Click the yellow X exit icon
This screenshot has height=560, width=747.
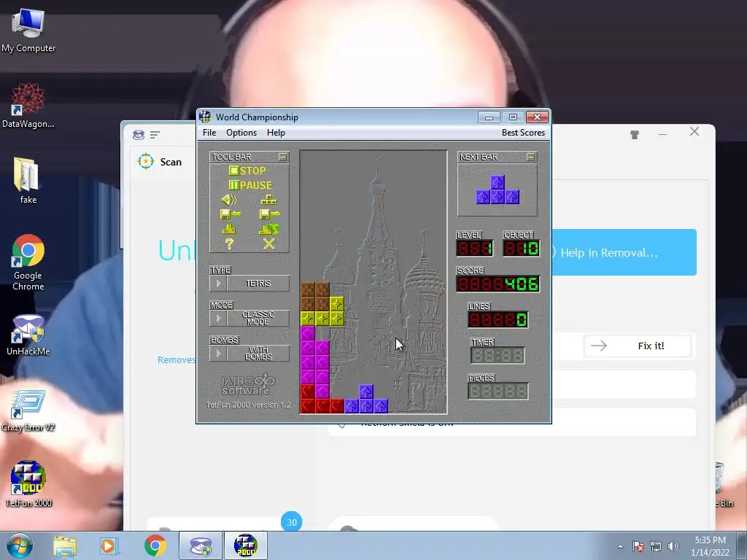(x=269, y=244)
